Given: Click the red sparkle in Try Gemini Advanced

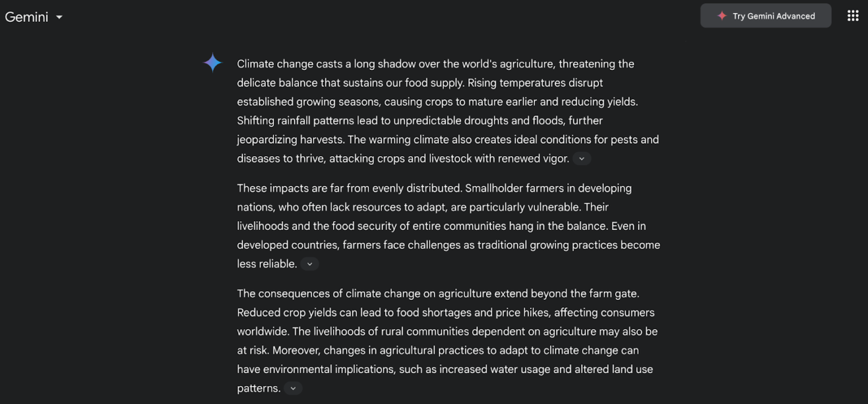Looking at the screenshot, I should (722, 16).
